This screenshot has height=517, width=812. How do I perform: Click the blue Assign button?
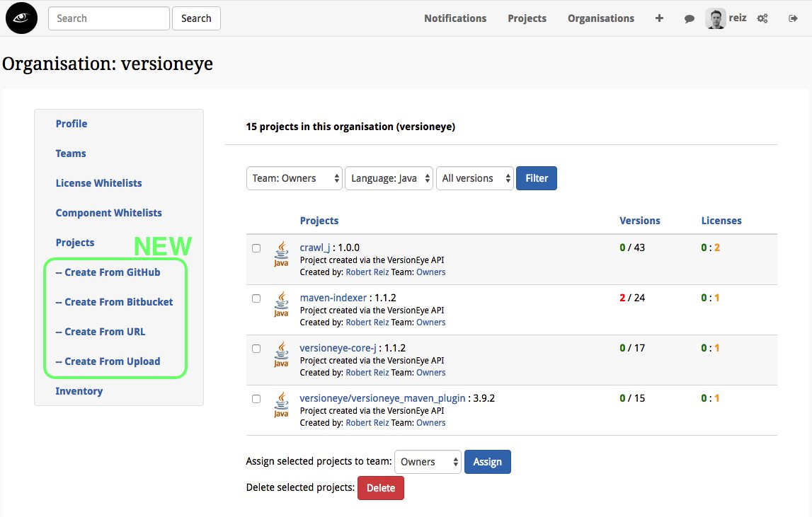click(487, 462)
